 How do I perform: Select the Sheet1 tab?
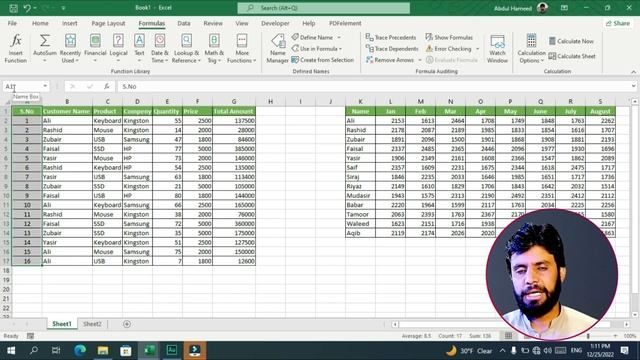click(62, 324)
